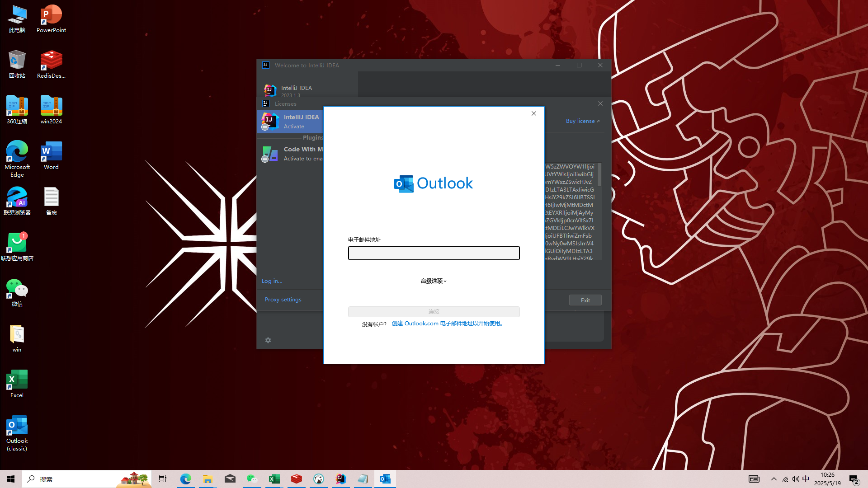This screenshot has height=488, width=868.
Task: Open File Explorer from the taskbar
Action: pos(208,479)
